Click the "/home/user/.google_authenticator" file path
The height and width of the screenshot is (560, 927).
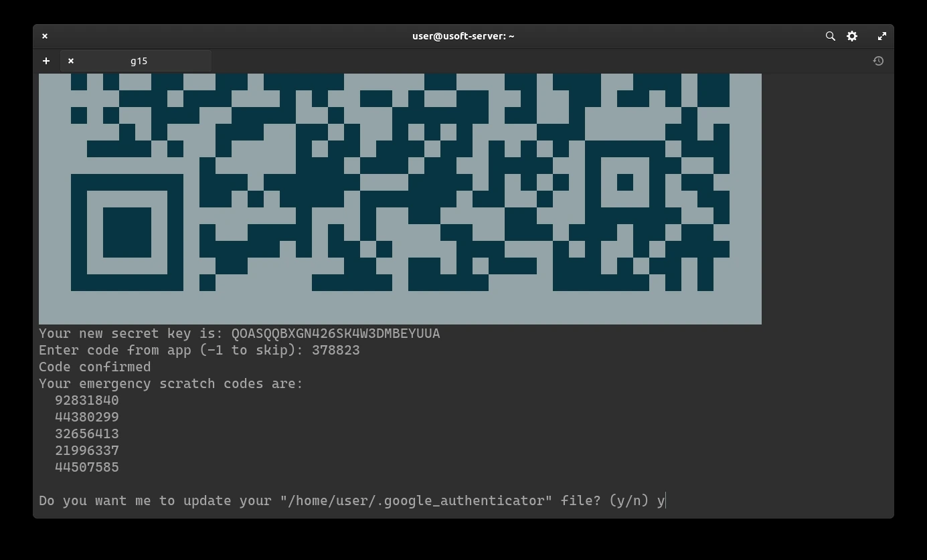pos(416,500)
